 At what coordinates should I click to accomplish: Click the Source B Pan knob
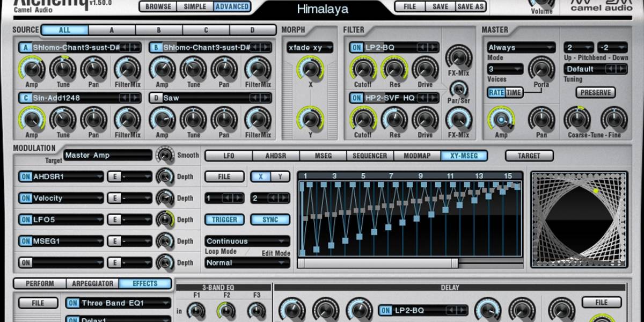click(224, 69)
